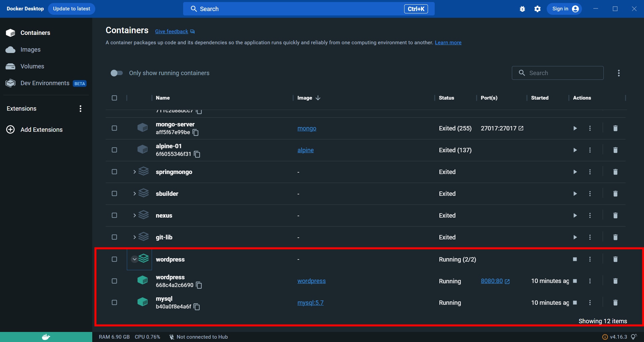This screenshot has height=342, width=644.
Task: Select the springmongo checkbox
Action: click(114, 172)
